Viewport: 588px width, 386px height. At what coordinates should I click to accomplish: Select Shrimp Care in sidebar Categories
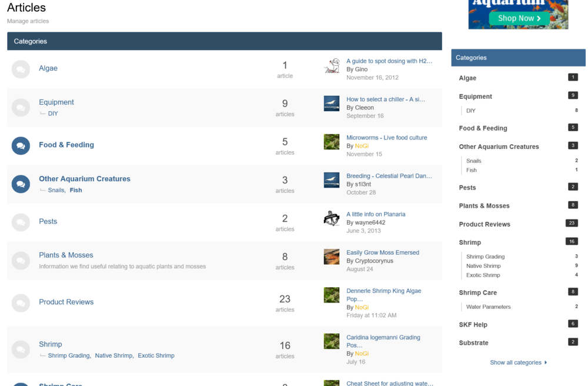click(477, 292)
